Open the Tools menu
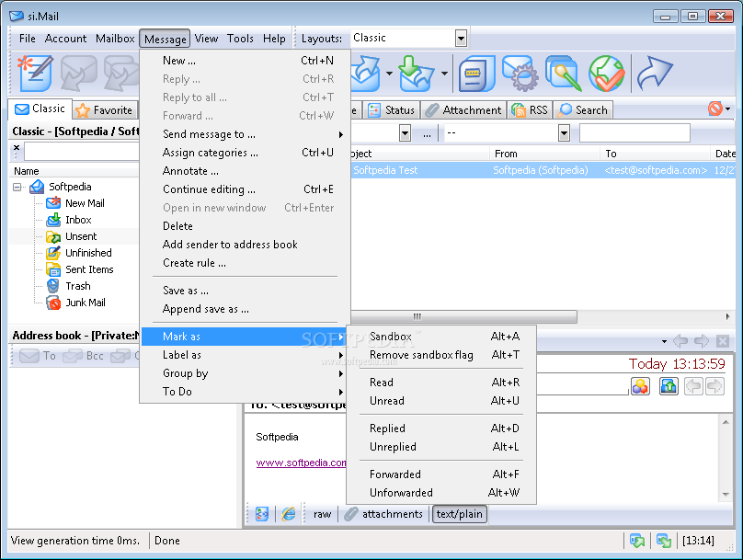743x560 pixels. coord(240,39)
